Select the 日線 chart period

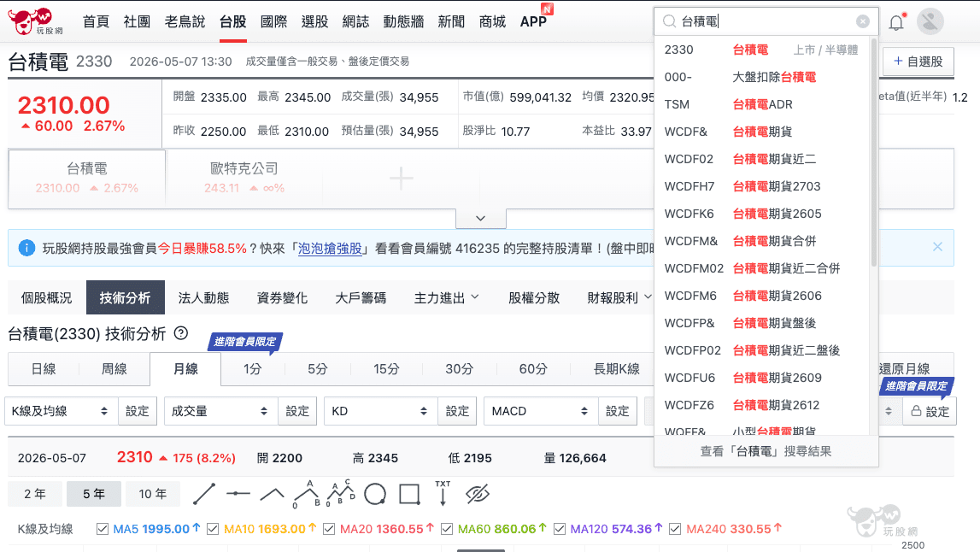click(x=43, y=369)
